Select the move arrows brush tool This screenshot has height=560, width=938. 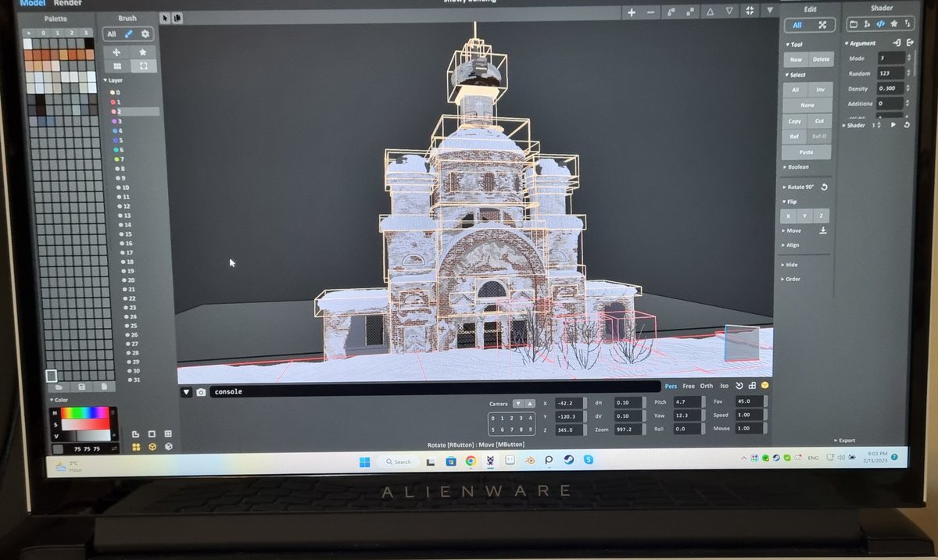pyautogui.click(x=117, y=52)
